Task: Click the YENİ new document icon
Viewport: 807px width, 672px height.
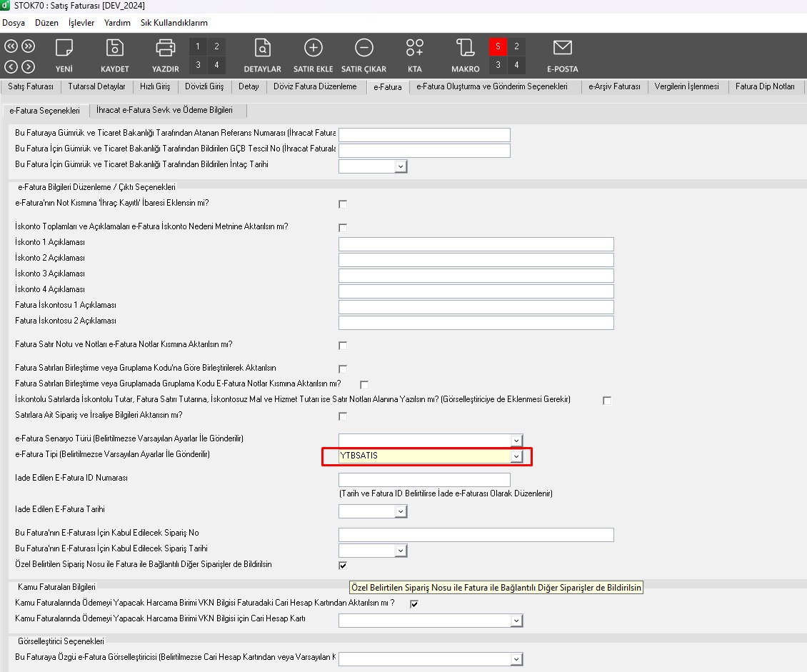Action: coord(64,49)
